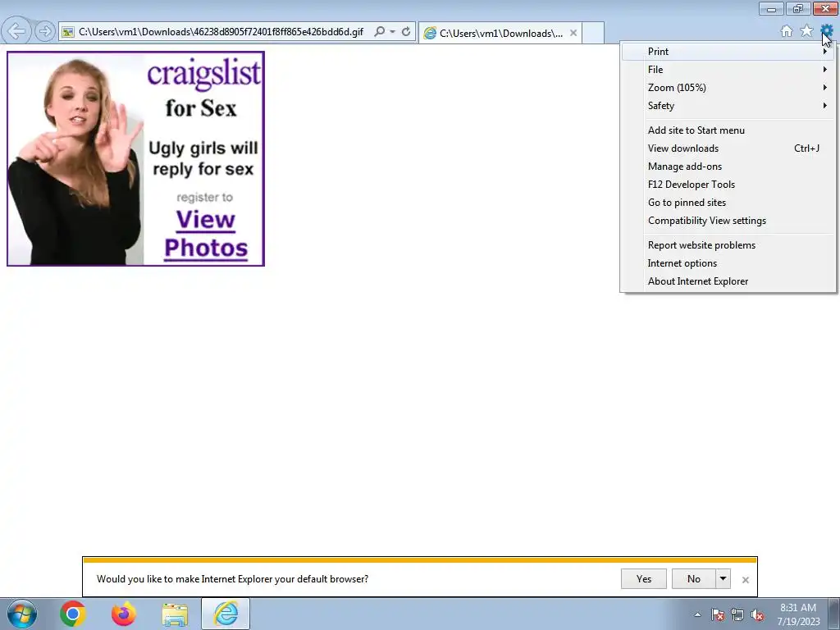Click the displayed GIF image

pos(135,158)
